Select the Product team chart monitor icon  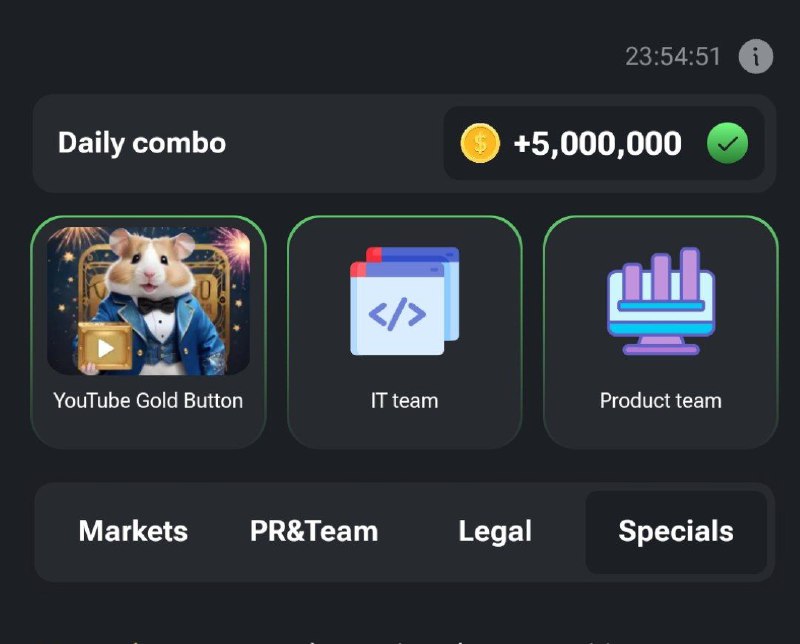tap(661, 301)
